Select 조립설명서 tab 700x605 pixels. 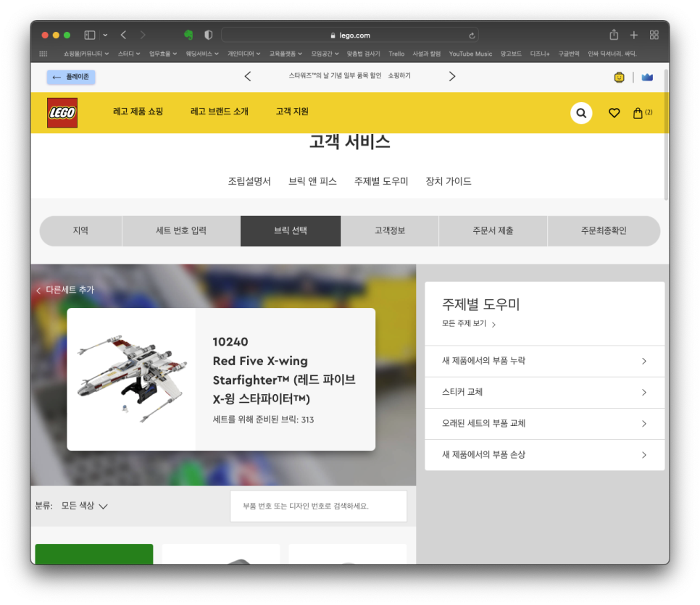[249, 181]
